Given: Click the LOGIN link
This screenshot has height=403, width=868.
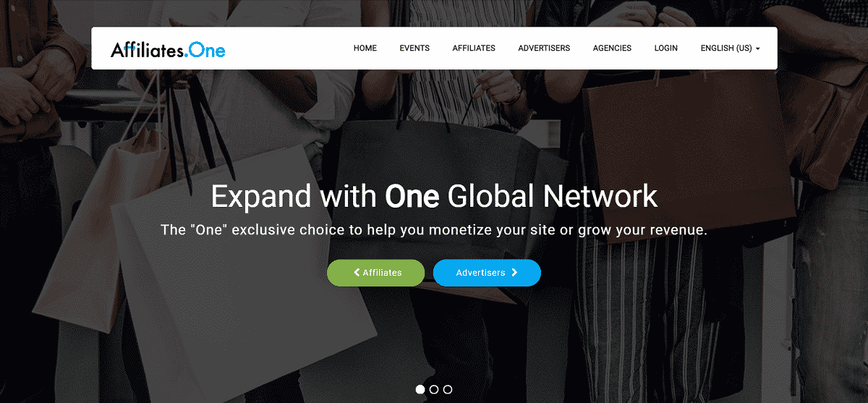Looking at the screenshot, I should pos(666,48).
